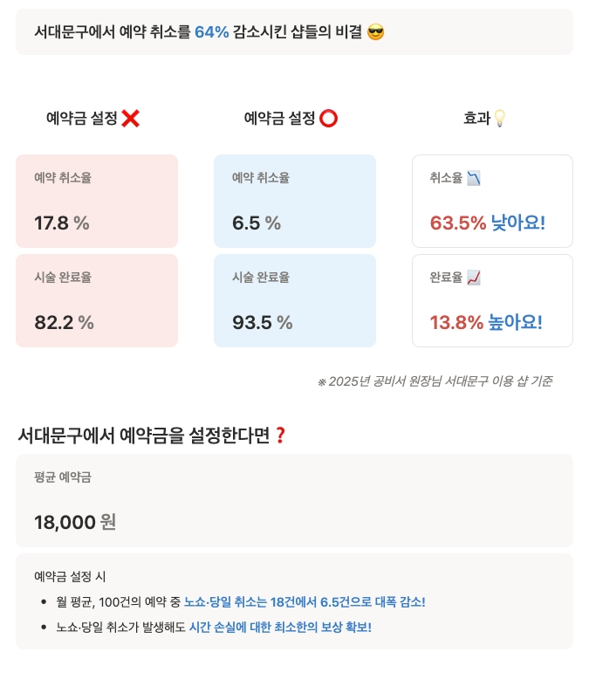The height and width of the screenshot is (700, 589).
Task: Select the blue 93.5 % completion rate card
Action: click(x=295, y=301)
